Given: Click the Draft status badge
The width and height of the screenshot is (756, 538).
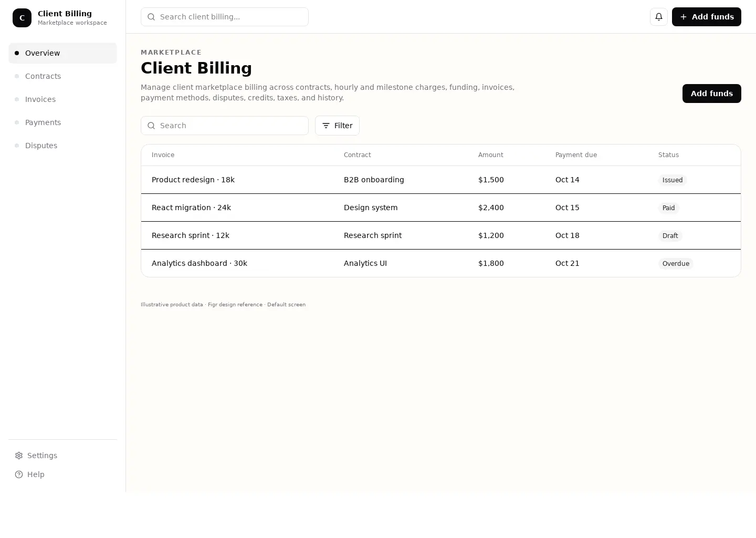Looking at the screenshot, I should click(670, 236).
